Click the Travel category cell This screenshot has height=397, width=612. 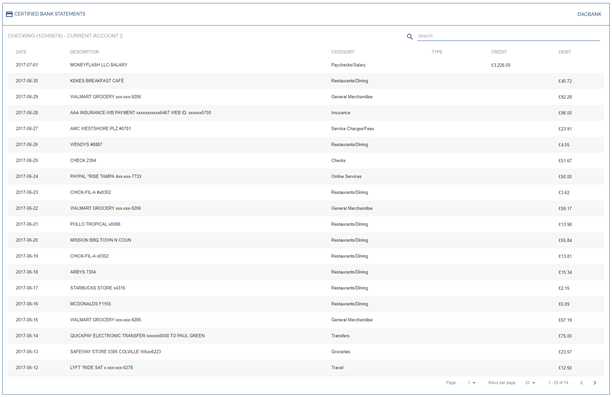click(x=337, y=368)
